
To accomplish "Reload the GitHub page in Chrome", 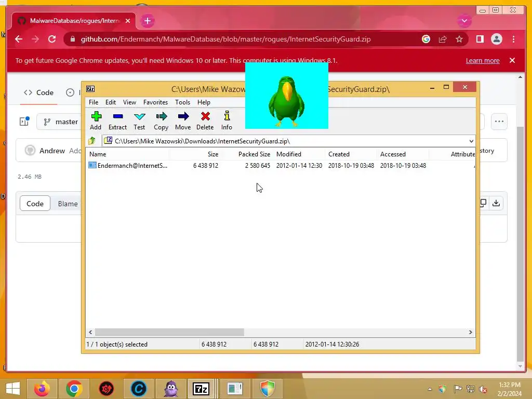I will coord(52,39).
